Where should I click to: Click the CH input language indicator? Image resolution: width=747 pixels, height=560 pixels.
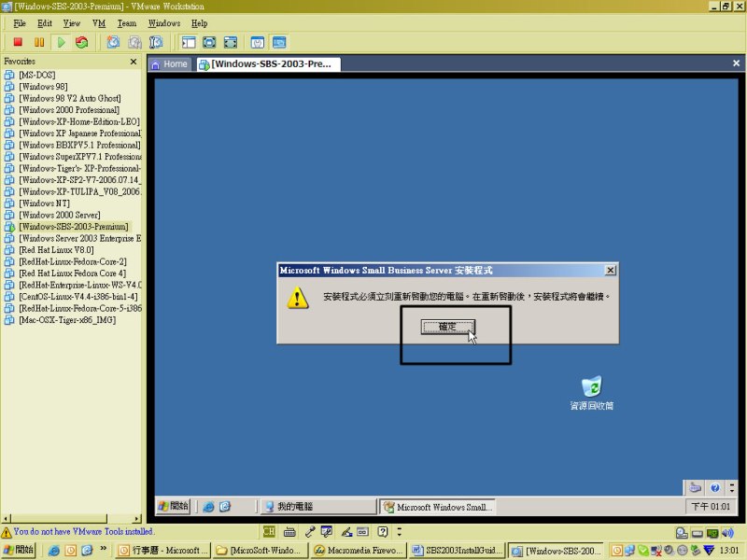(x=269, y=531)
